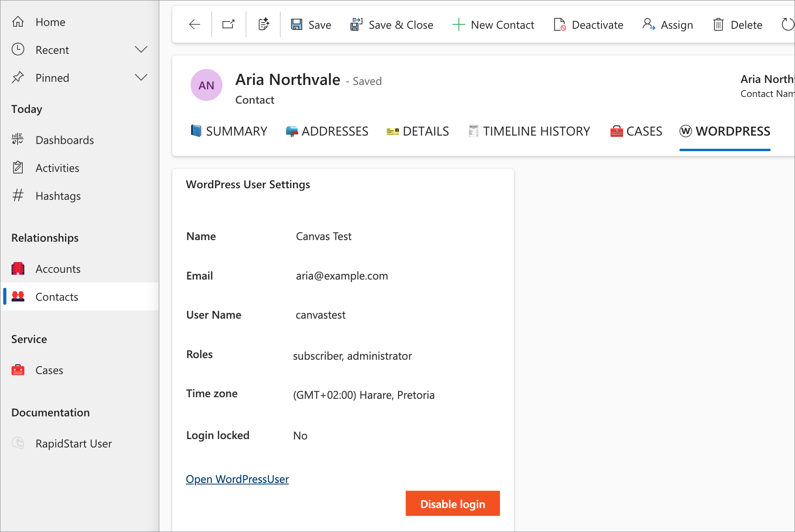Click the AN avatar circle

click(207, 85)
